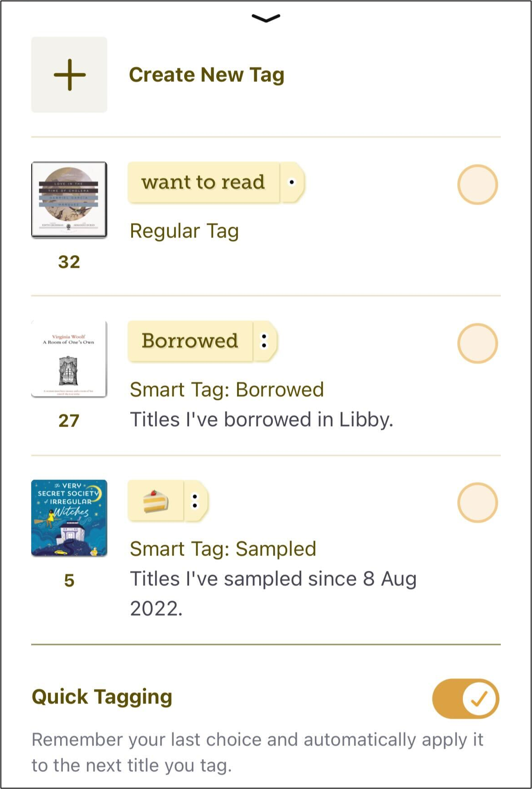Open Very Secret Society of Irregular Witches cover
Image resolution: width=532 pixels, height=789 pixels.
[69, 518]
